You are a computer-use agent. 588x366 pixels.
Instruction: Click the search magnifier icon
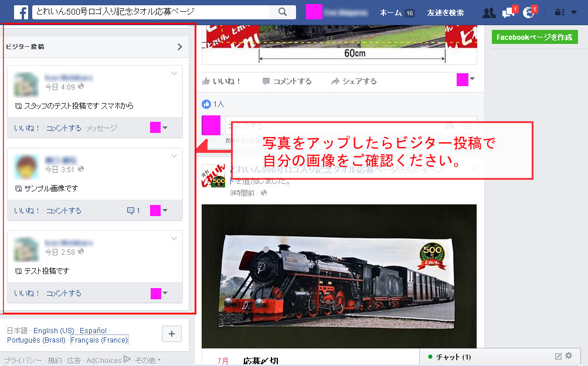tap(283, 12)
